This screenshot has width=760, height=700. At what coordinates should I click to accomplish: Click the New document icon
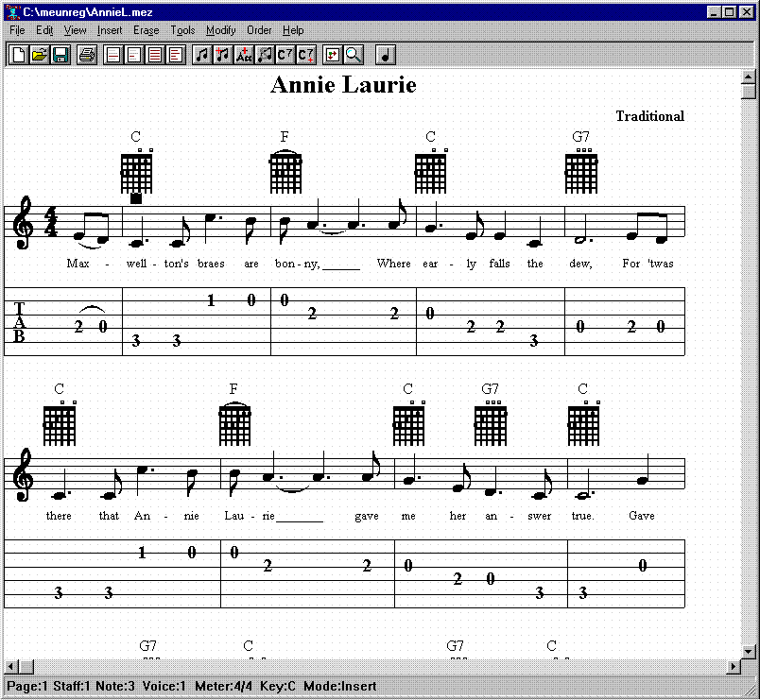[x=18, y=55]
